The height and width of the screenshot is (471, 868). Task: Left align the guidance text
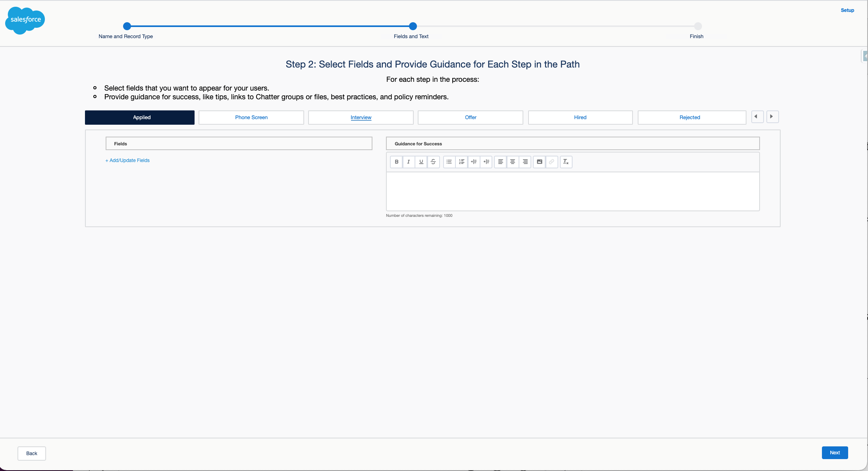point(500,162)
